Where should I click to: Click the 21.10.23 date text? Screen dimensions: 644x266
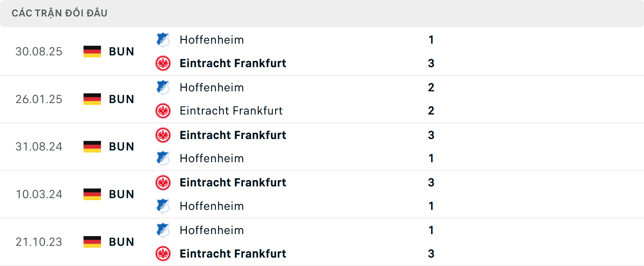[x=39, y=241]
